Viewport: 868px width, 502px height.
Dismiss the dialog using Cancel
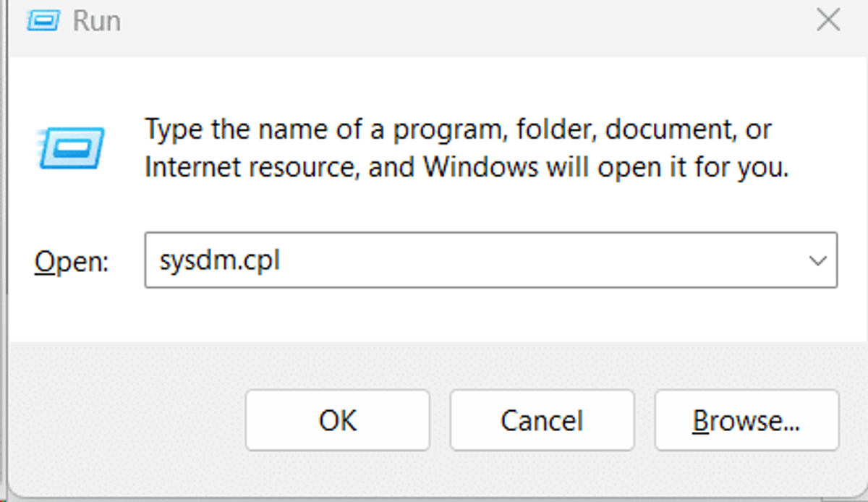click(x=542, y=421)
